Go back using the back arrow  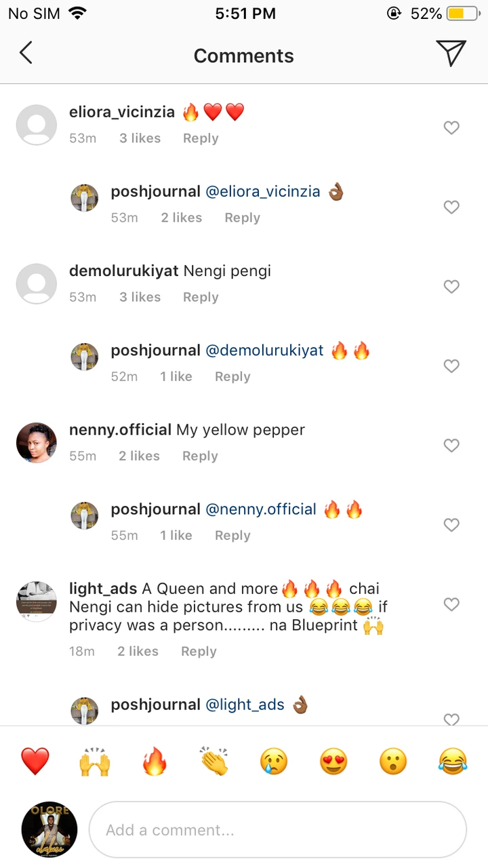[x=26, y=53]
